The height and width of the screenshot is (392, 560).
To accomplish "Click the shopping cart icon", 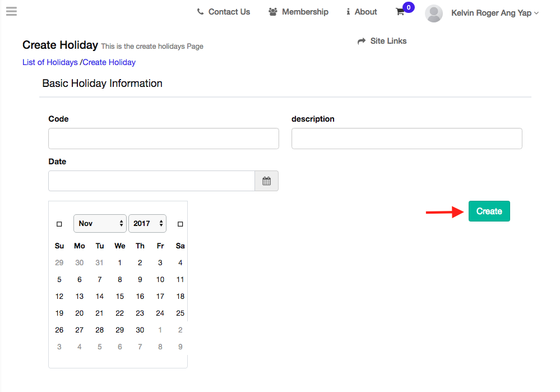I will 400,12.
